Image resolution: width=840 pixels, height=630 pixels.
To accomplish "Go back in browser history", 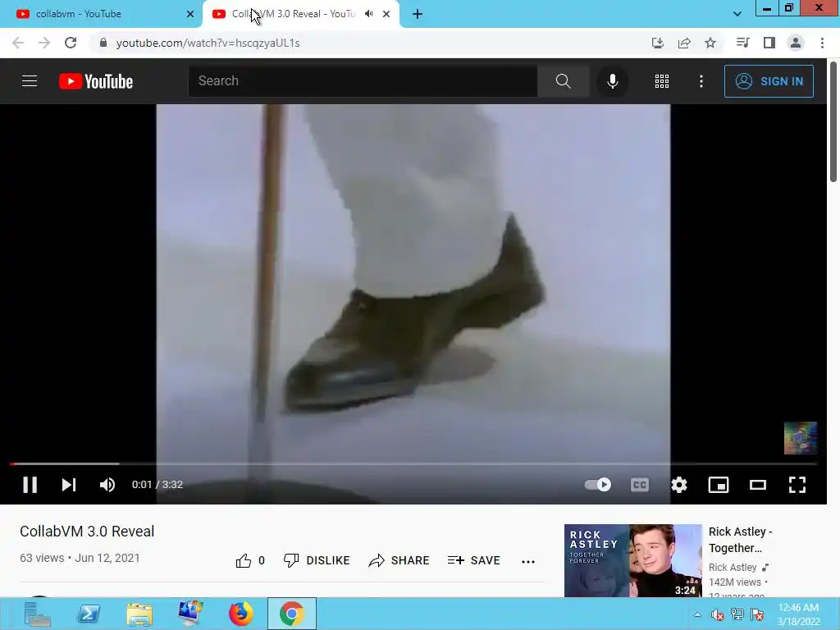I will coord(18,43).
